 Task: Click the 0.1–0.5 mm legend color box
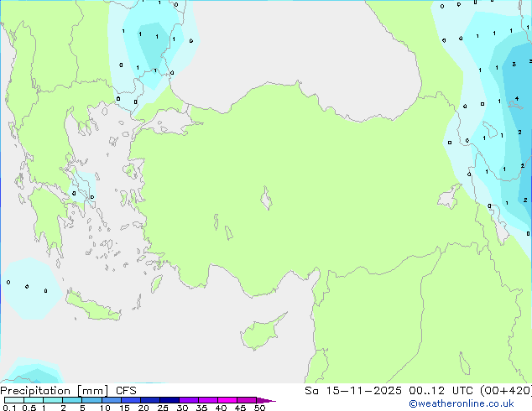(14, 400)
